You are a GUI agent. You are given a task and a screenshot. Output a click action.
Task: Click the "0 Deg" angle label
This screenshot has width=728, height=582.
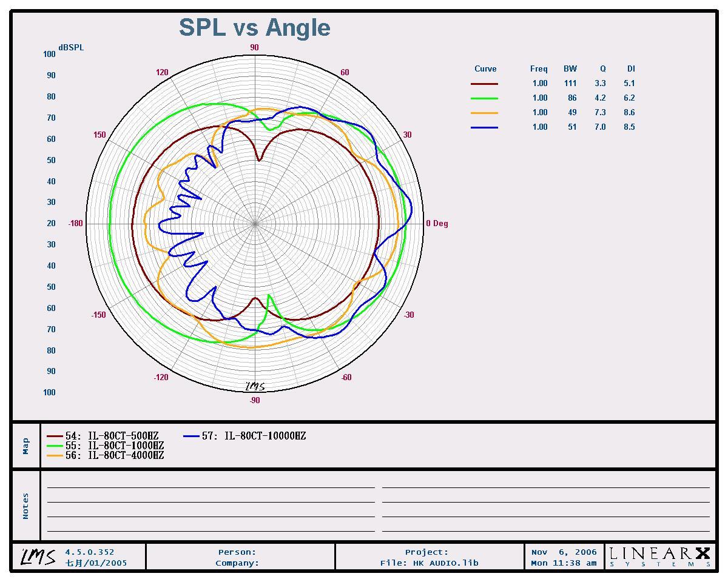(x=437, y=224)
